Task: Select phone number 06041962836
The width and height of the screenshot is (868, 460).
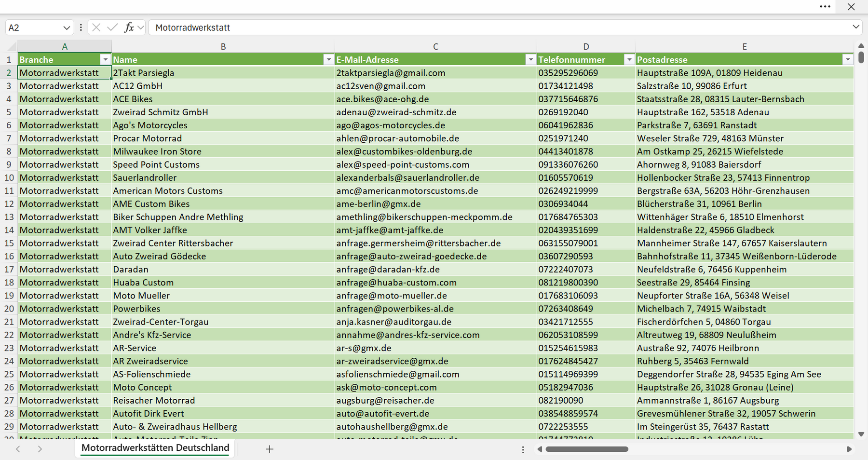Action: 586,125
